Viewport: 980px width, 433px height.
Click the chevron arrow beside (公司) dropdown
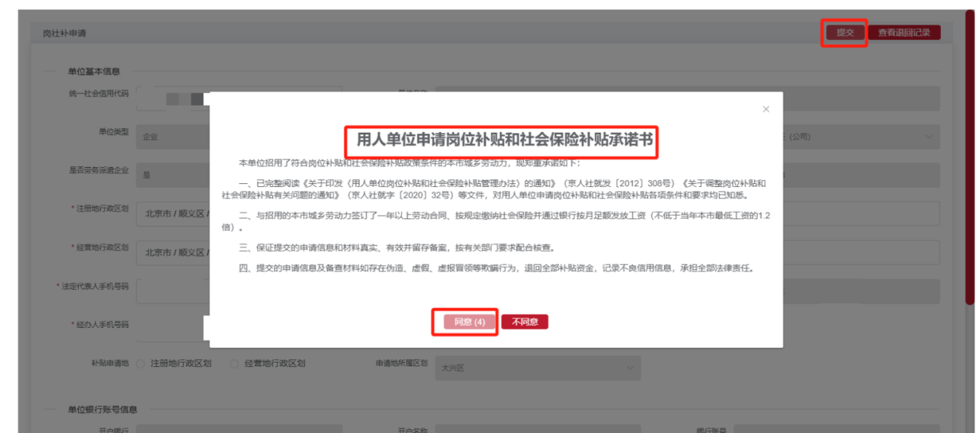coord(929,137)
